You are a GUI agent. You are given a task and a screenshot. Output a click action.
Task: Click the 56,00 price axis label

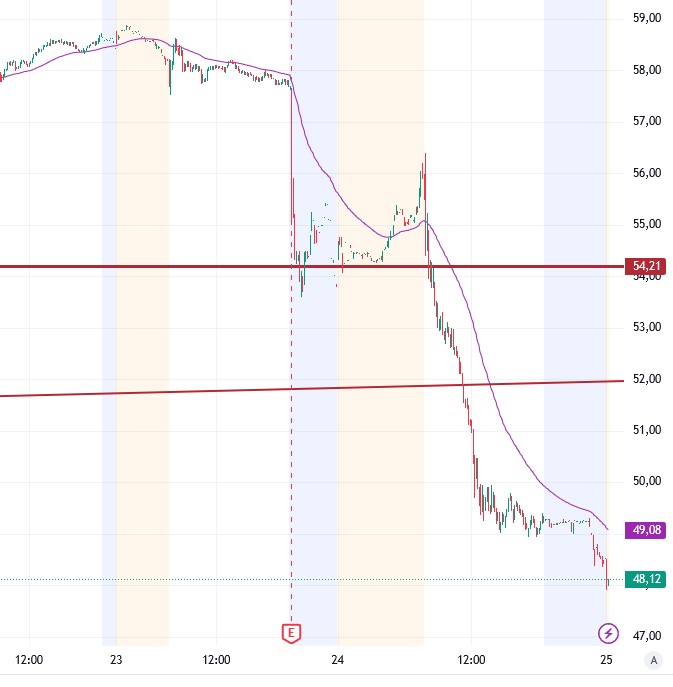click(x=649, y=173)
